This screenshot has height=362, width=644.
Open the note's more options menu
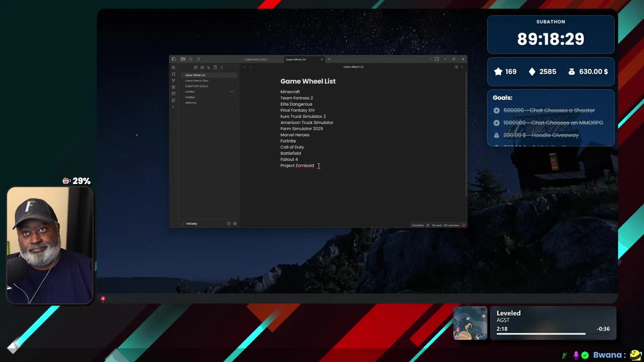tap(462, 67)
